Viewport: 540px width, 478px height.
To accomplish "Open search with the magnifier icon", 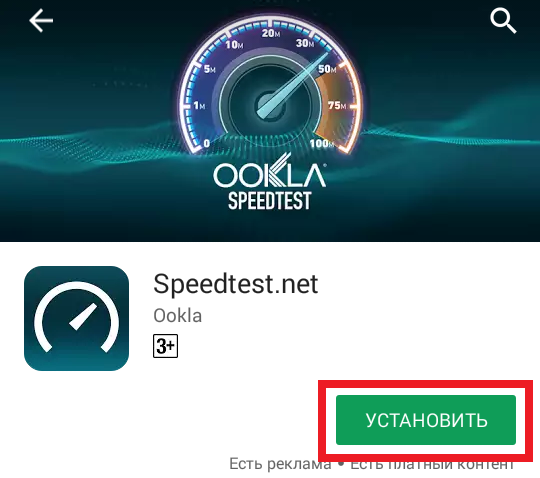I will 503,21.
